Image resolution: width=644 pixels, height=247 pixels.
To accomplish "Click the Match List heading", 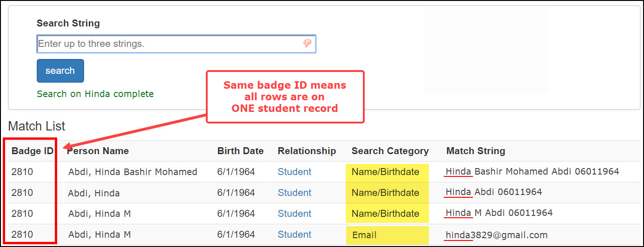I will (x=37, y=126).
